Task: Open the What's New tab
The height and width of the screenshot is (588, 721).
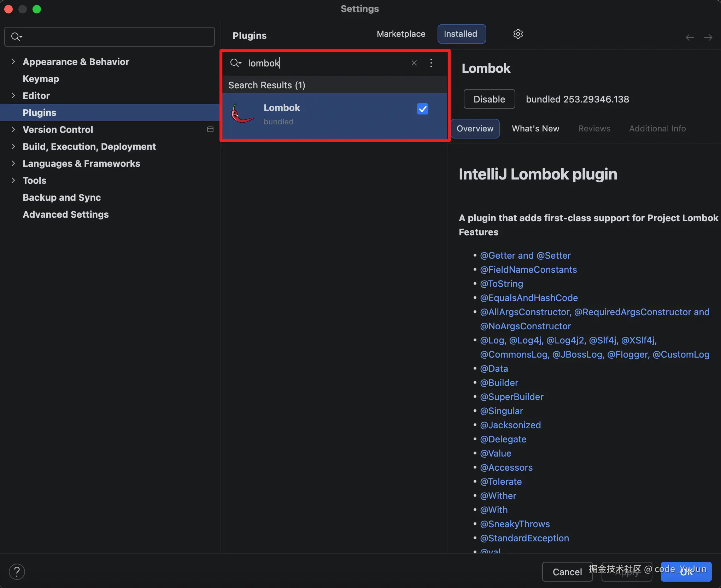Action: tap(535, 129)
